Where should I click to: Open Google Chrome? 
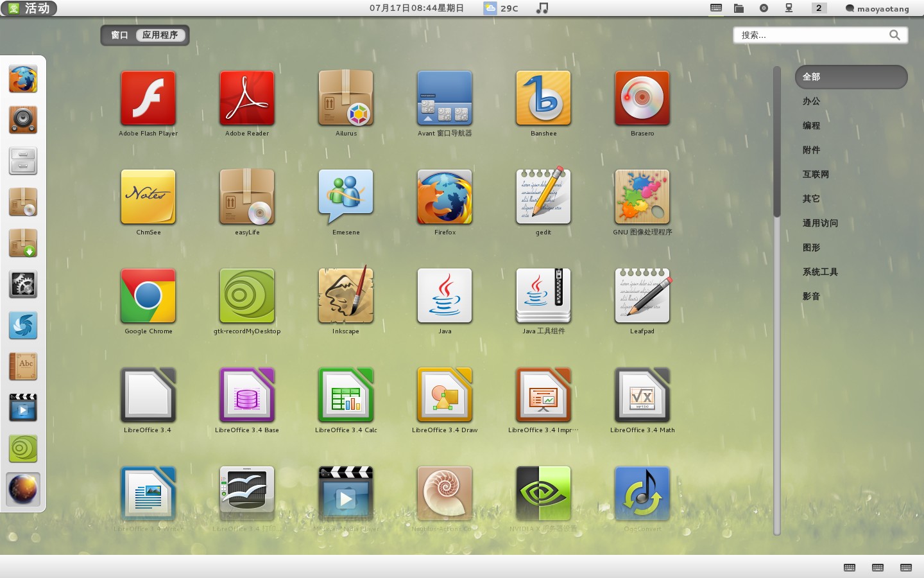tap(148, 296)
